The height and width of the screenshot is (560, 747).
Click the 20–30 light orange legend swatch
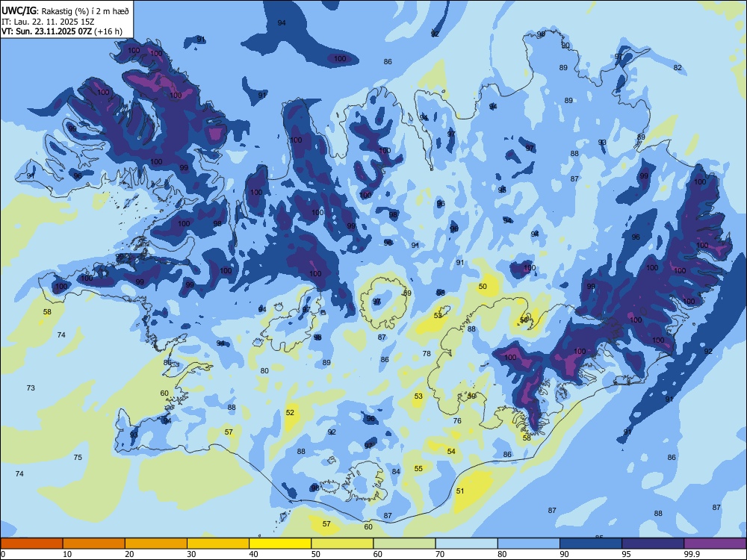(156, 544)
